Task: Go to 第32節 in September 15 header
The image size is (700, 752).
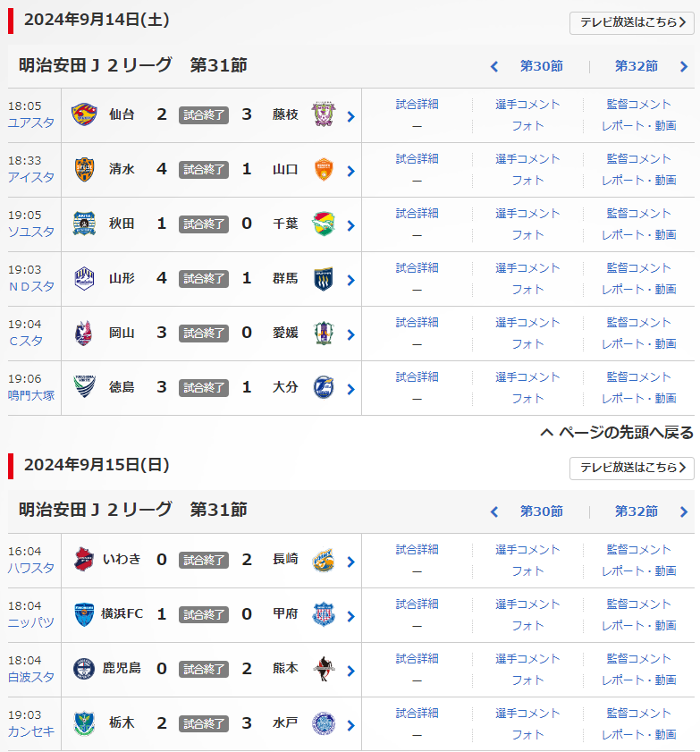Action: (636, 511)
